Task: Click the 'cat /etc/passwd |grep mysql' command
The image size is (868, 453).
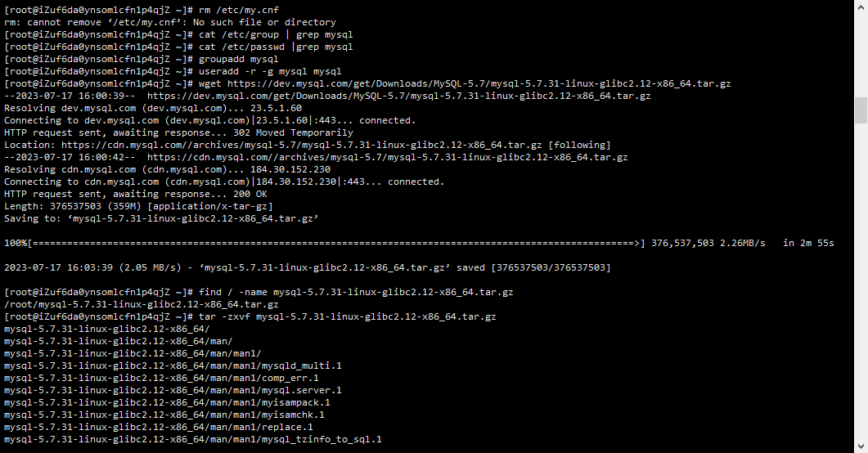Action: [x=276, y=47]
